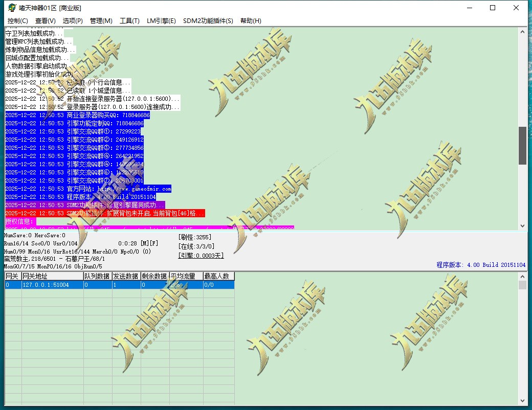Open the 管理(M) menu
The image size is (532, 410).
101,20
